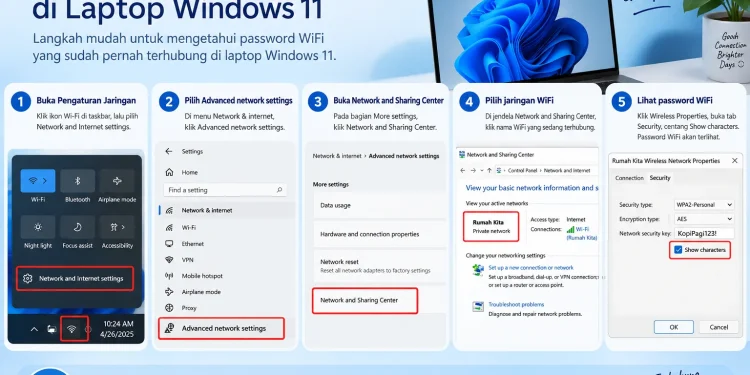Toggle Airplane mode tile in quick settings
This screenshot has width=750, height=375.
pos(117,181)
